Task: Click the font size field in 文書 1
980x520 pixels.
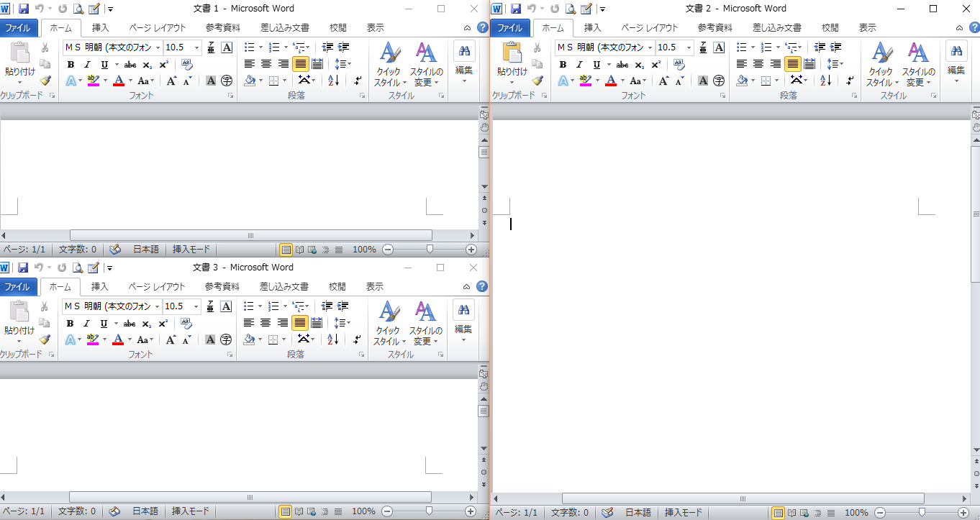Action: point(177,47)
